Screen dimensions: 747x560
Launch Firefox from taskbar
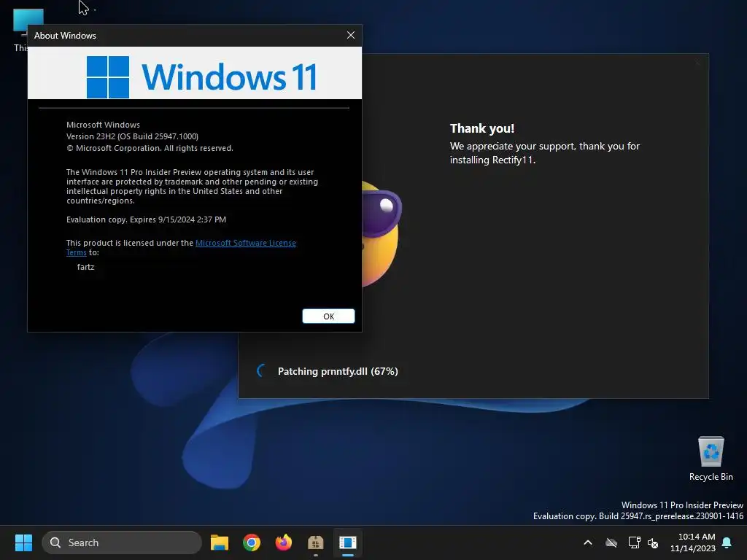click(x=284, y=542)
